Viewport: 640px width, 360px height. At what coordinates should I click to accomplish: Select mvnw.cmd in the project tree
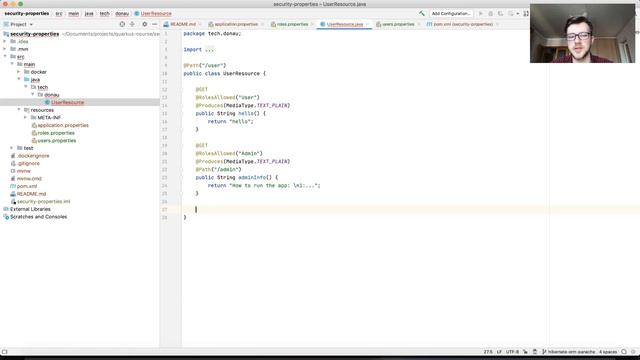coord(29,179)
